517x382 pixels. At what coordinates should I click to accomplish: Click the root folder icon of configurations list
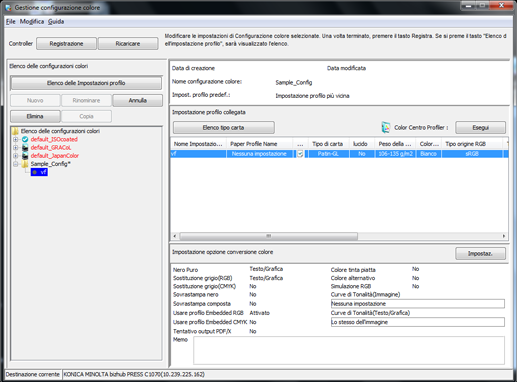[15, 131]
